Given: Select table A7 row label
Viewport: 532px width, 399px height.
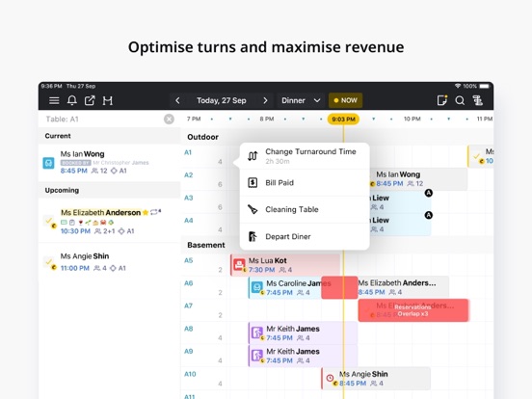Looking at the screenshot, I should (188, 306).
